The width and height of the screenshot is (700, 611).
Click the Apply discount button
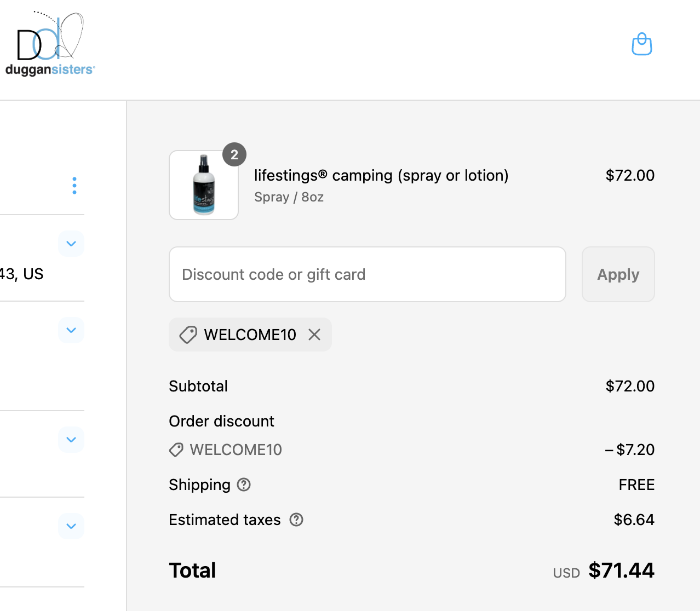(x=618, y=274)
